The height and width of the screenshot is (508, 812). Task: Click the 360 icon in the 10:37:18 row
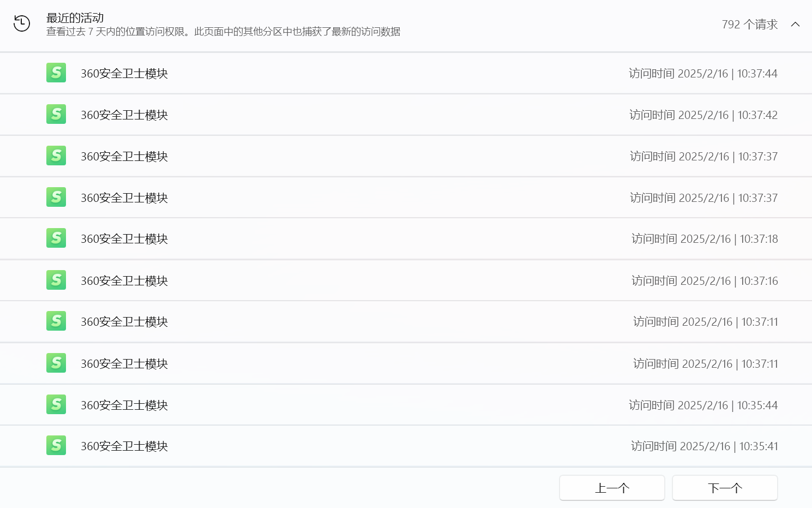coord(56,238)
